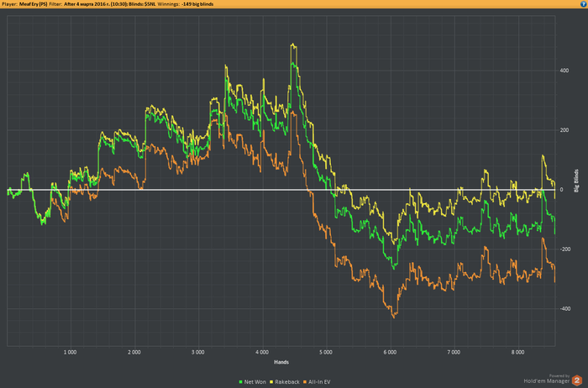
Task: Click the 7 000 hands axis label
Action: (454, 353)
